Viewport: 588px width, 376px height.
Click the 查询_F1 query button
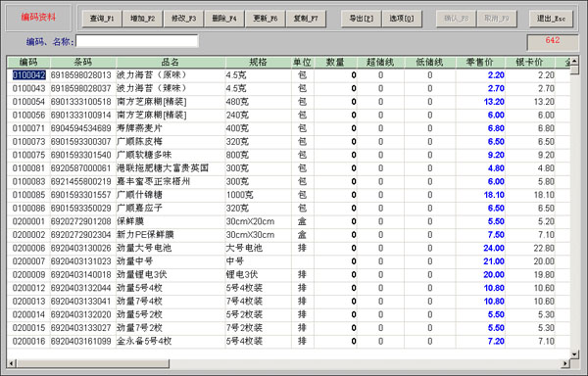(102, 19)
